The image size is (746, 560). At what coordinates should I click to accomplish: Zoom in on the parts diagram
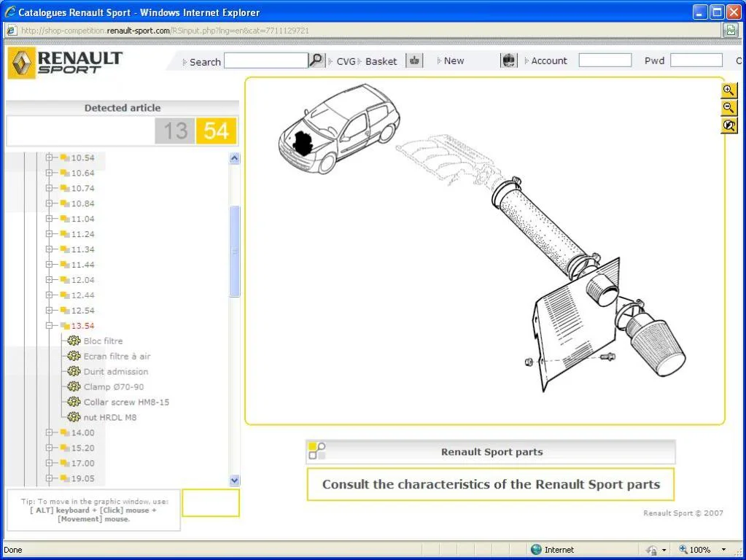coord(728,90)
